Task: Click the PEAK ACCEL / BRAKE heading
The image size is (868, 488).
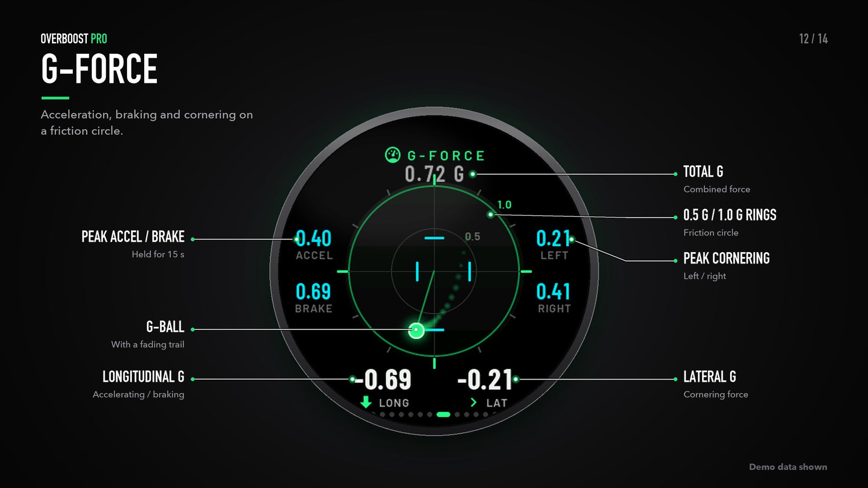Action: (x=133, y=236)
